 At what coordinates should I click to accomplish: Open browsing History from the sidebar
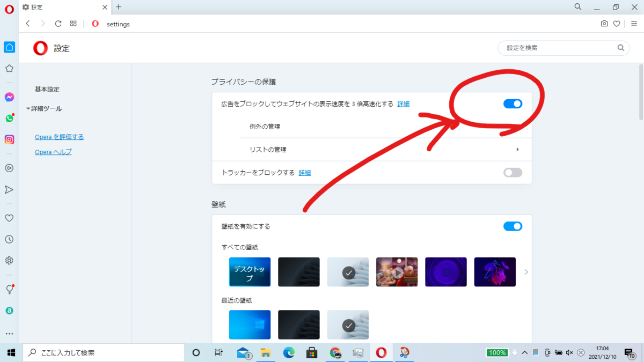9,239
